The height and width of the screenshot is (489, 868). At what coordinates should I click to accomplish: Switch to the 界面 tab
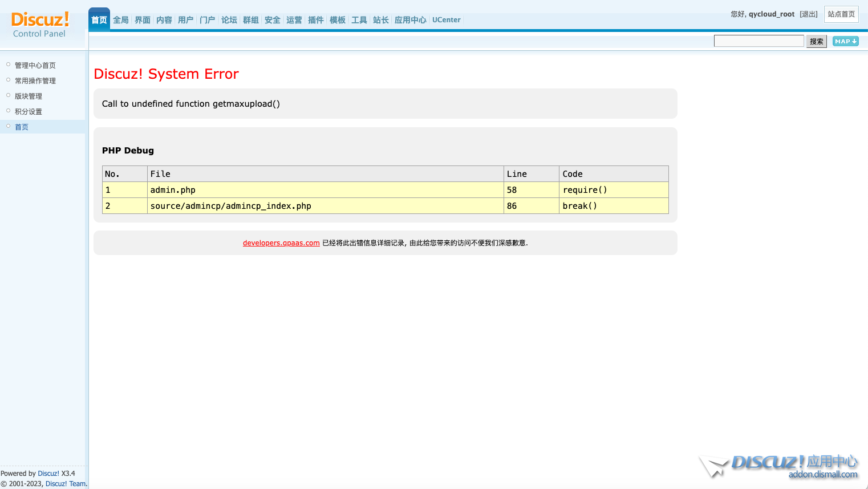pyautogui.click(x=143, y=20)
